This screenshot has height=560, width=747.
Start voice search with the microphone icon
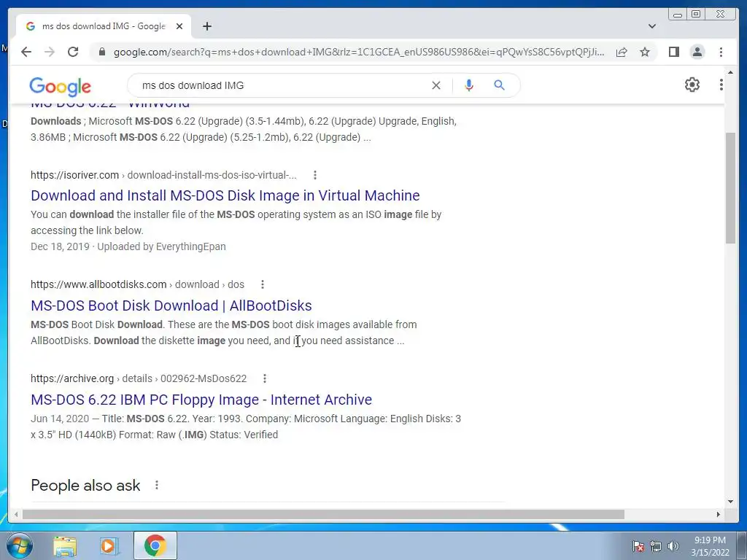tap(469, 85)
